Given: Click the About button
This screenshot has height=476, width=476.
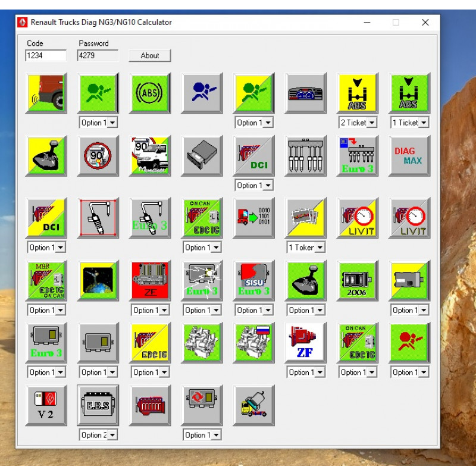Looking at the screenshot, I should [x=150, y=55].
